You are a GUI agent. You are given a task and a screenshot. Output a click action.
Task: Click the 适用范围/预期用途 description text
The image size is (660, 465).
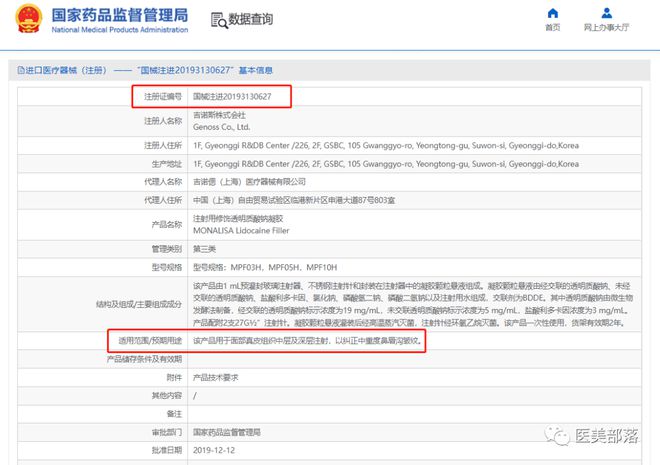pos(307,340)
